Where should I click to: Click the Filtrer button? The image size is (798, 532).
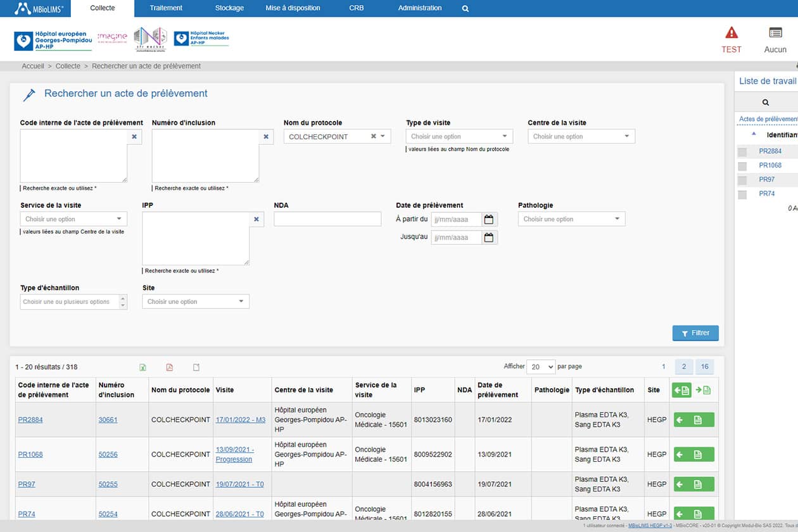[695, 333]
